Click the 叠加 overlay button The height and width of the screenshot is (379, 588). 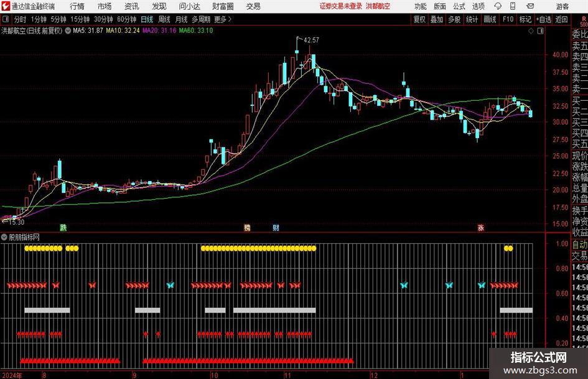click(x=437, y=19)
